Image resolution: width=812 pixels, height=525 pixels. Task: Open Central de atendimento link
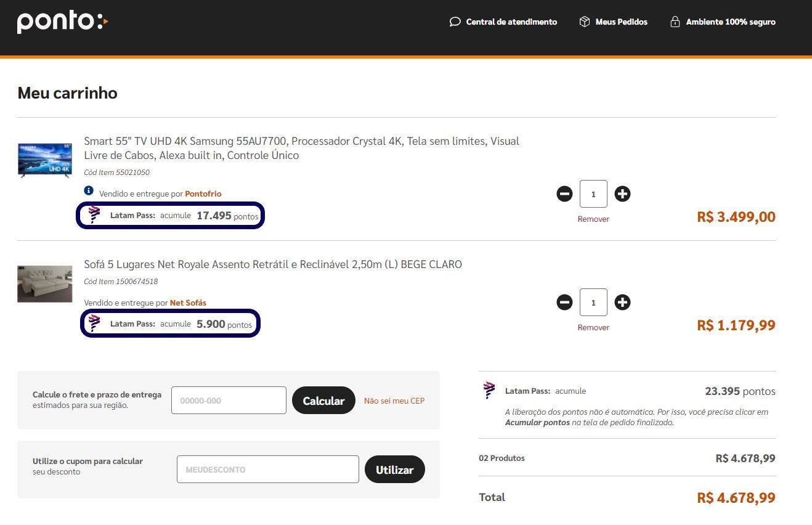pos(511,22)
